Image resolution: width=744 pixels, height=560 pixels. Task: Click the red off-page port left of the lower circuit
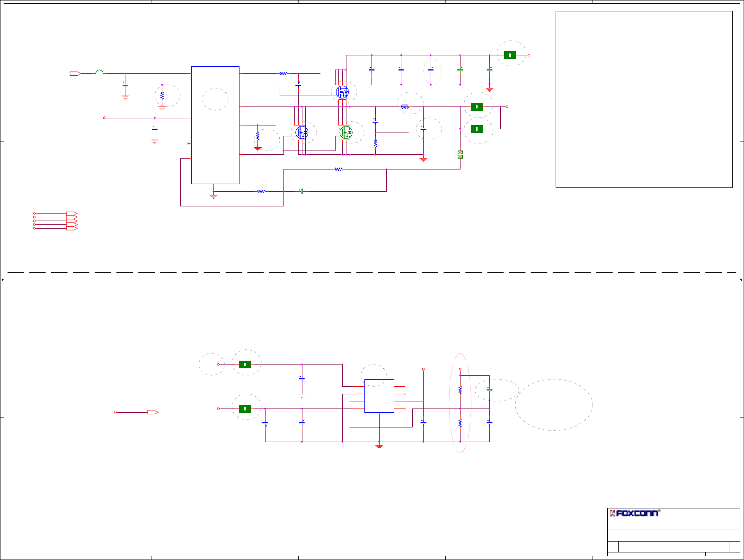(152, 412)
